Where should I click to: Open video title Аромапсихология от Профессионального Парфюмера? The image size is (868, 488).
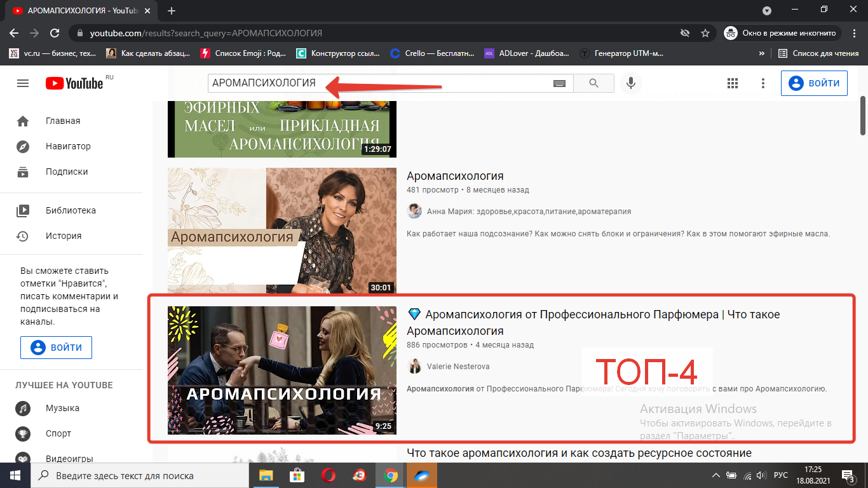point(593,323)
